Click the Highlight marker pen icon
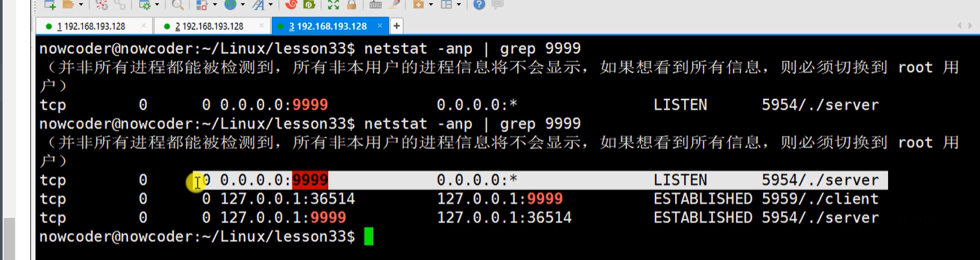Viewport: 980px width, 260px height. pos(394,5)
